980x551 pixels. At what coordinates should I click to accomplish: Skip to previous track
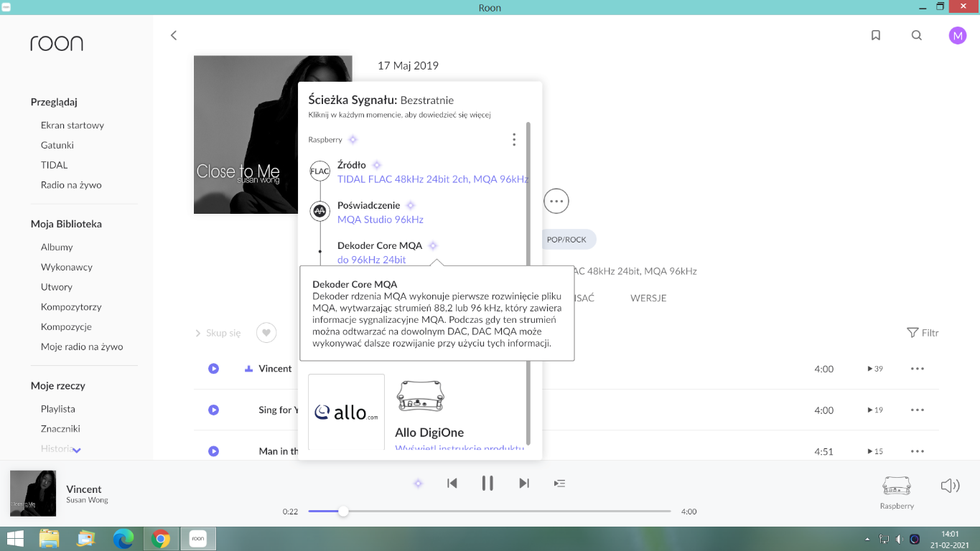452,484
